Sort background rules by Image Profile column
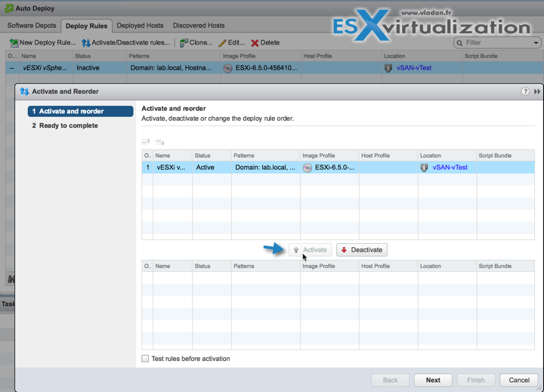544x392 pixels. pos(261,56)
